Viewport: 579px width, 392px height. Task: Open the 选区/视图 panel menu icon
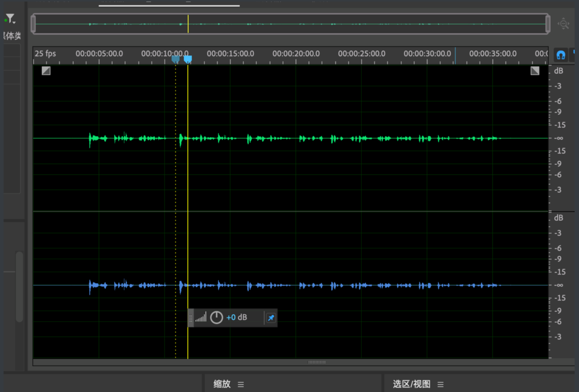pos(440,384)
